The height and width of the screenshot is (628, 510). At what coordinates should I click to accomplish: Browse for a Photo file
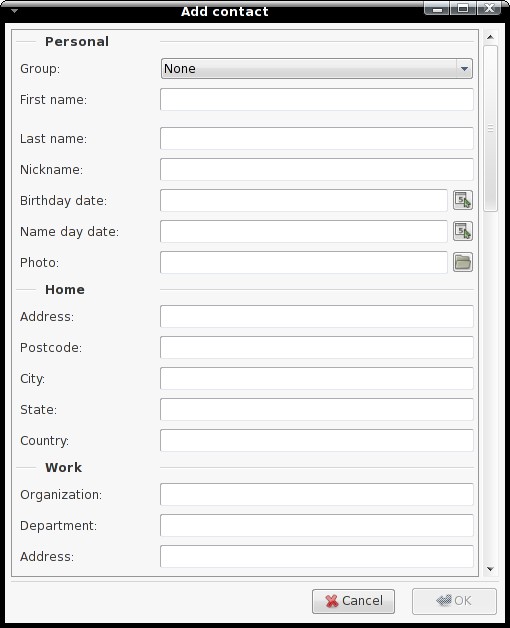point(463,262)
